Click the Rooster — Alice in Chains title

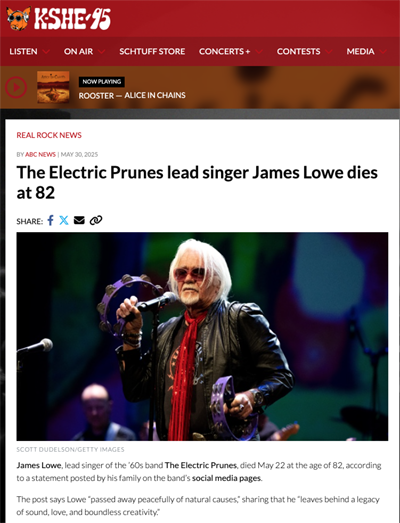[132, 95]
